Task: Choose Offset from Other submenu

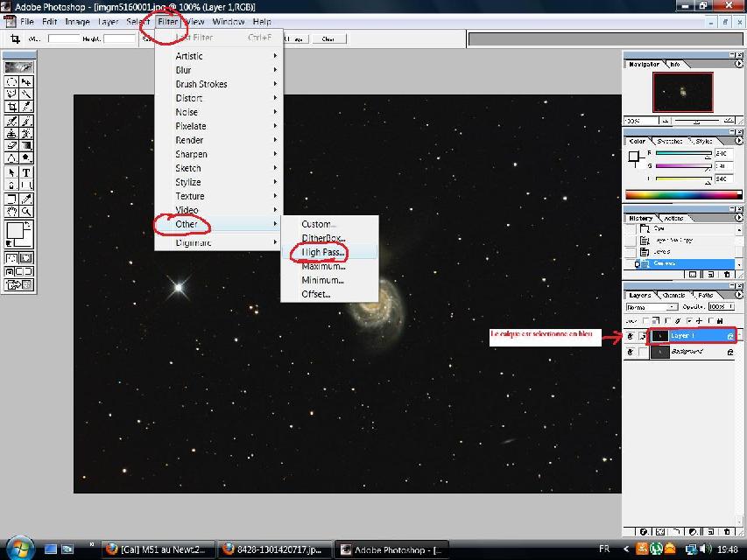Action: [329, 294]
